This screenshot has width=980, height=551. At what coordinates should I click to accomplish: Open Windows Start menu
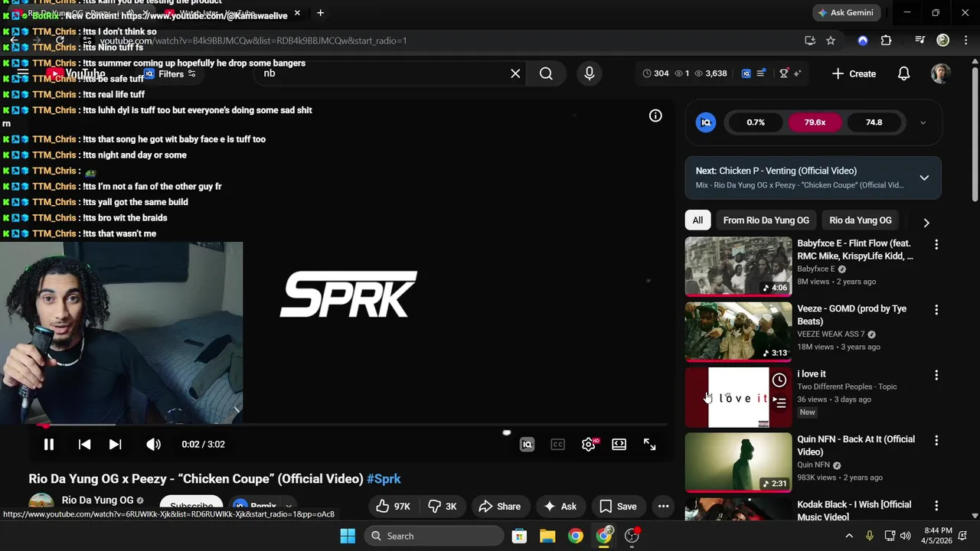tap(348, 536)
